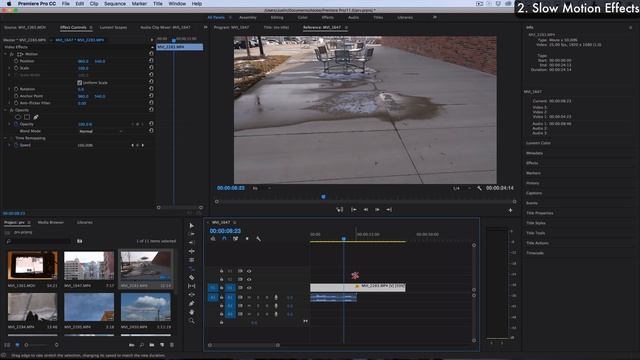640x360 pixels.
Task: Toggle voice-over record on A1 track
Action: point(276,297)
